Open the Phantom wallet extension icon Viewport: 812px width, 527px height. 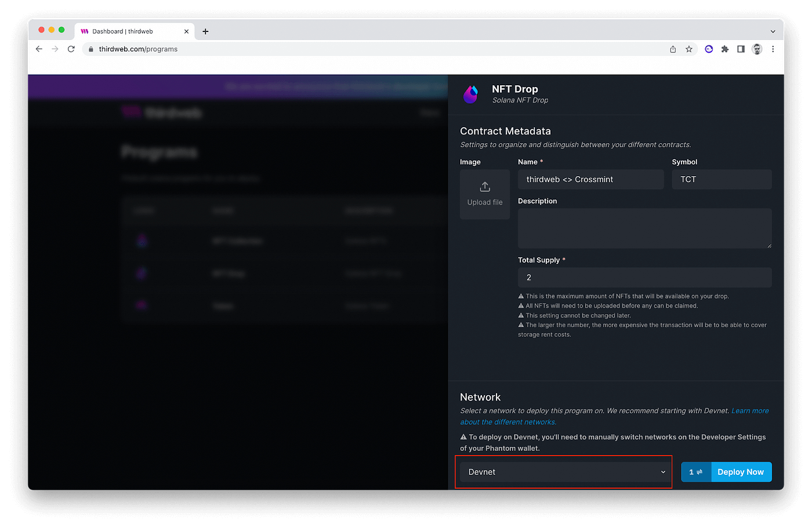(x=709, y=49)
